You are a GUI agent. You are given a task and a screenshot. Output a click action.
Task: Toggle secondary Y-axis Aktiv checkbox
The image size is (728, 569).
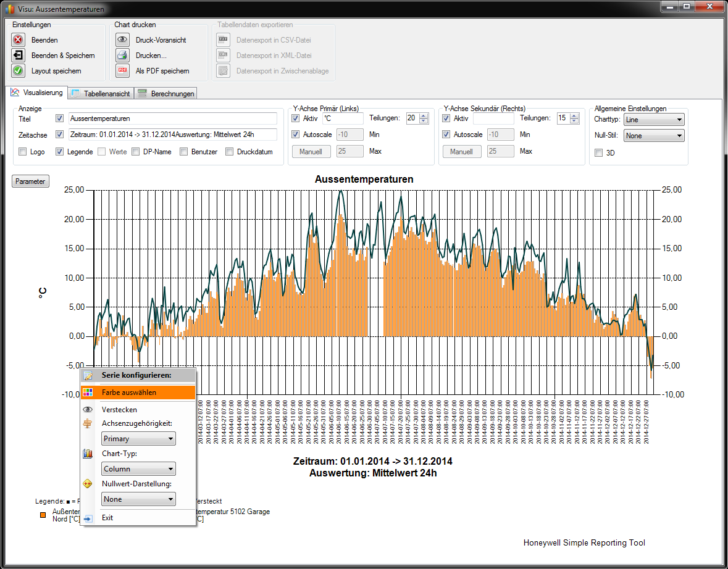(x=446, y=118)
